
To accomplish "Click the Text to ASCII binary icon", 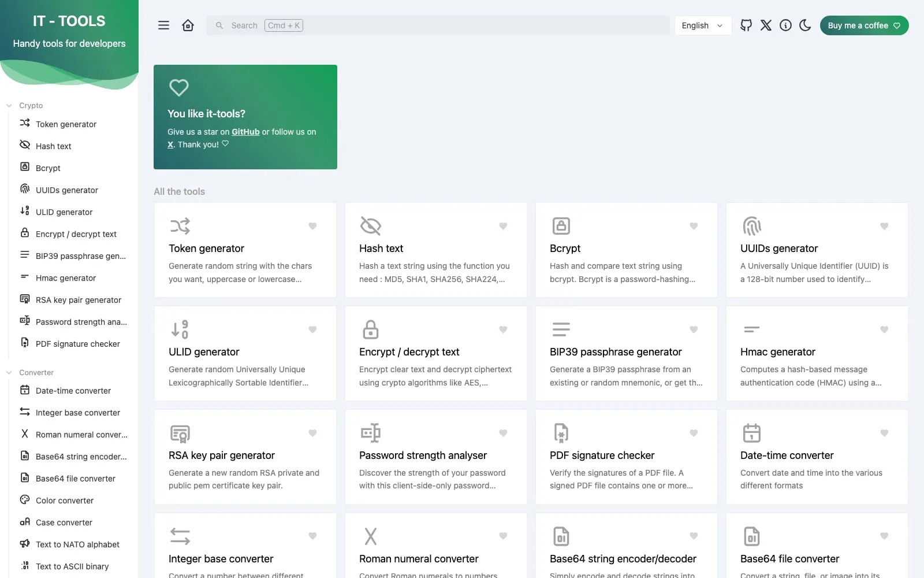I will [25, 565].
